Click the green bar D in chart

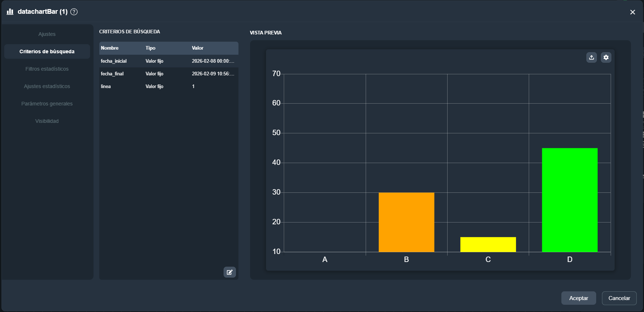pyautogui.click(x=569, y=200)
